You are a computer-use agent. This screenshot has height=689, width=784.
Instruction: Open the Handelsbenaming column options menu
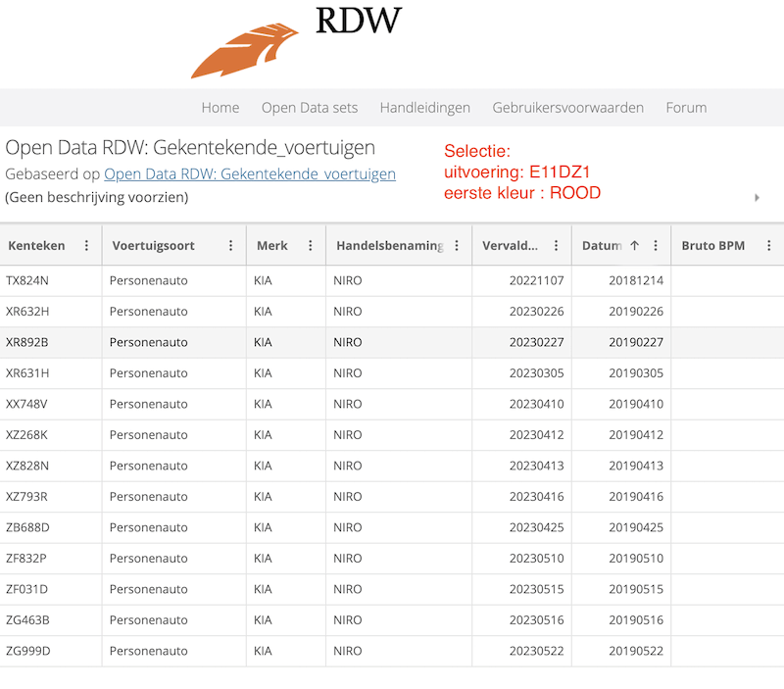[457, 245]
